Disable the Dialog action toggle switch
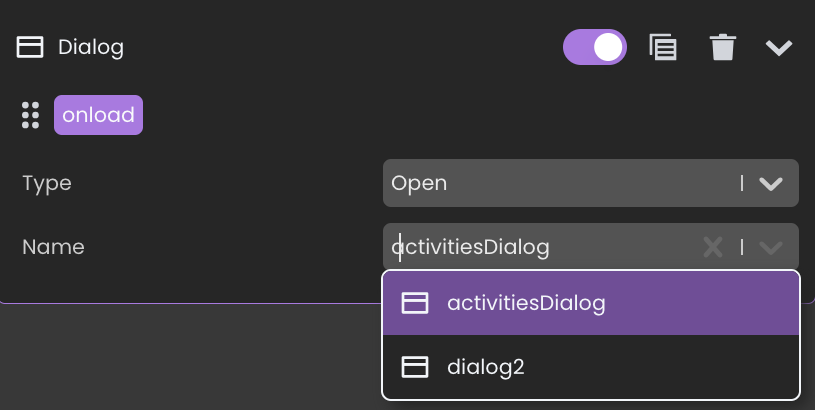Screen dimensions: 815x410 [595, 47]
